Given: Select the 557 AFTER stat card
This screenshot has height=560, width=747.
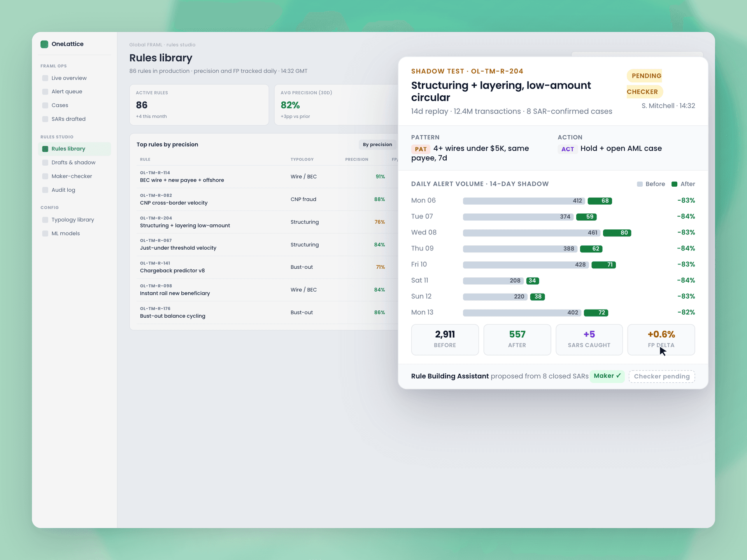Looking at the screenshot, I should pyautogui.click(x=517, y=339).
